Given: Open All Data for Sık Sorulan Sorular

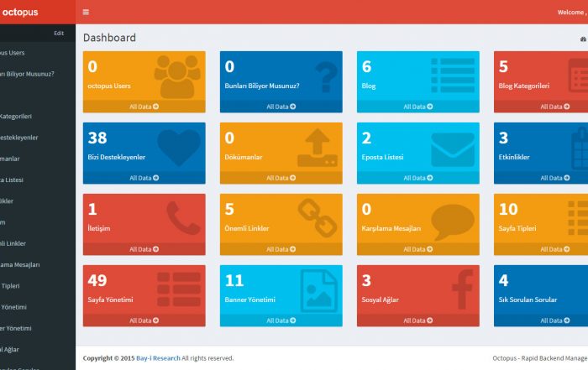Looking at the screenshot, I should pyautogui.click(x=554, y=320).
